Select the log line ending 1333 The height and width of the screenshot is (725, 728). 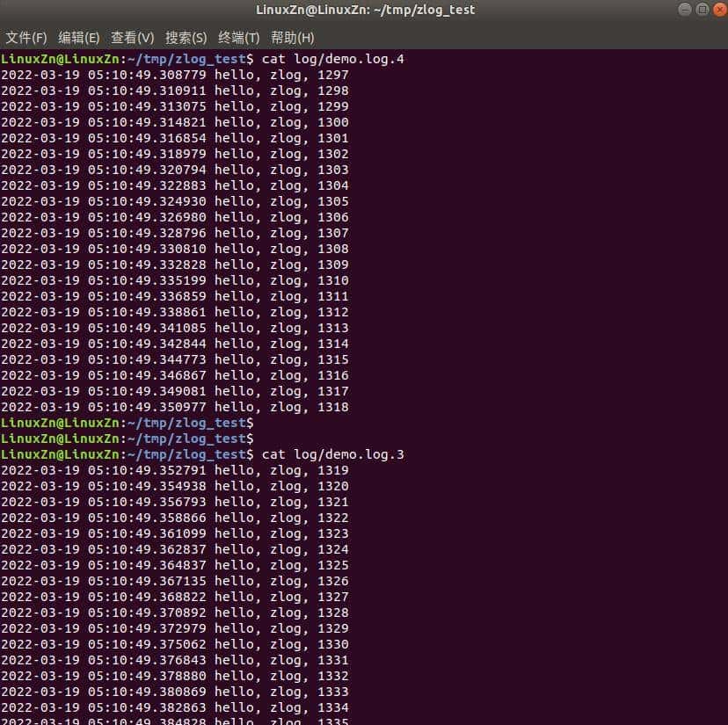175,692
